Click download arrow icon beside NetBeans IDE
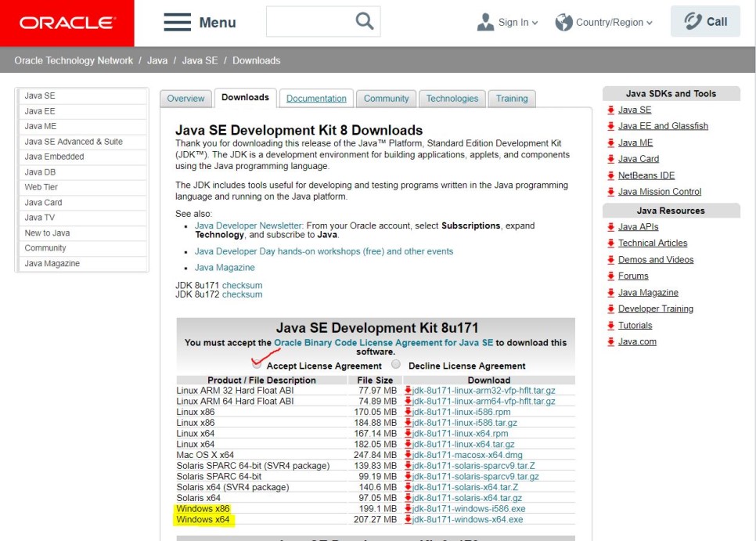Image resolution: width=756 pixels, height=541 pixels. 611,175
